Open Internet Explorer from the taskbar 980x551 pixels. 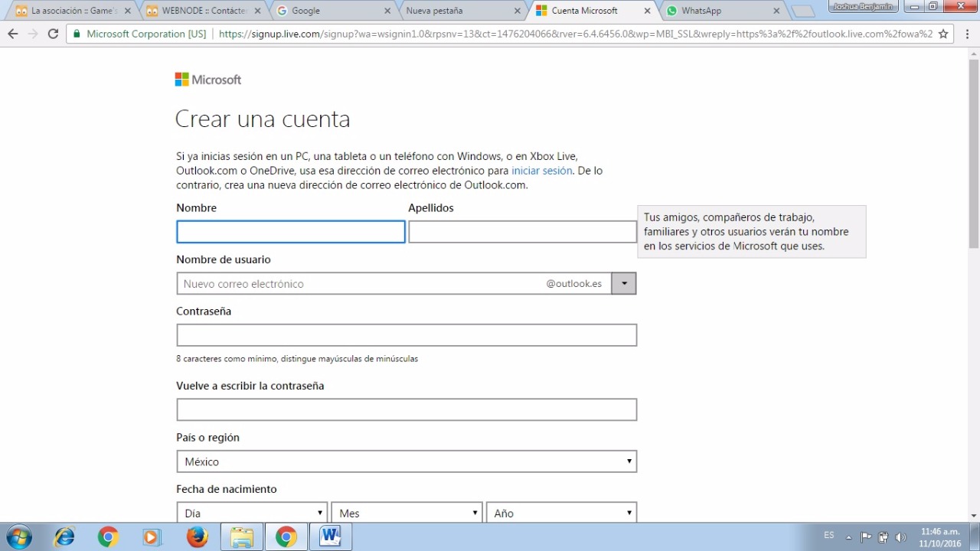[x=64, y=537]
